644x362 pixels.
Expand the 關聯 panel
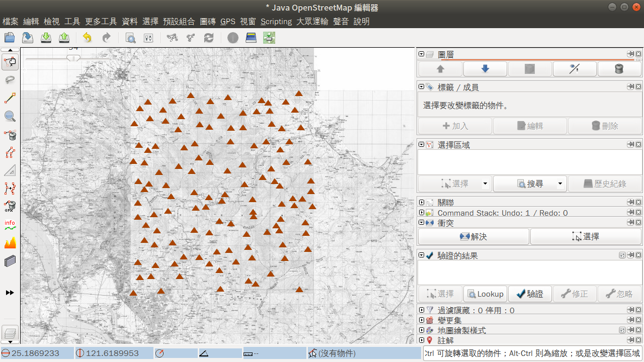[422, 203]
